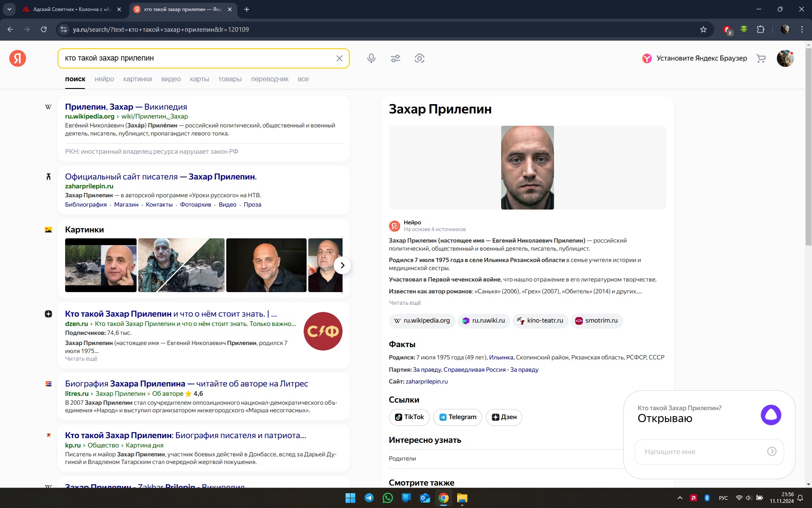The image size is (812, 508).
Task: Open WhatsApp from taskbar
Action: tap(387, 498)
